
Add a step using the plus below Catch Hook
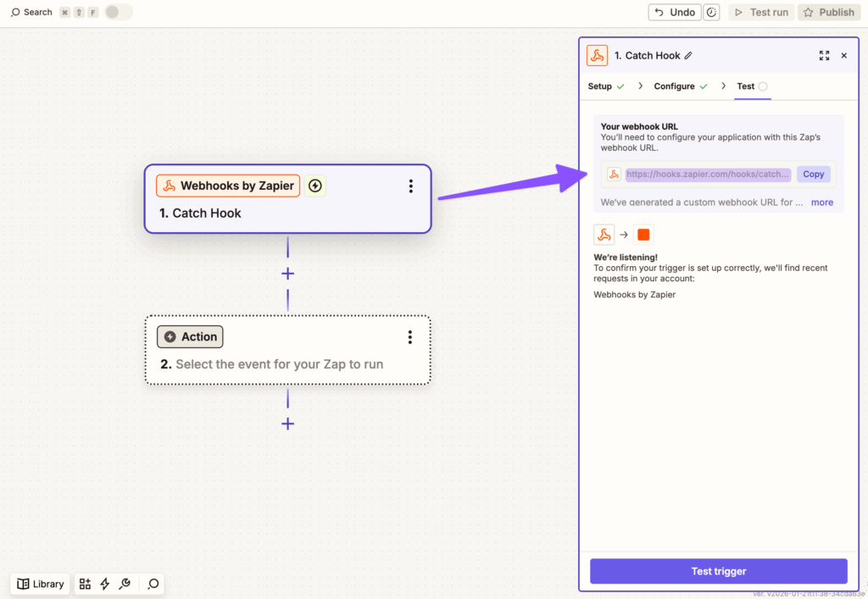[x=287, y=273]
